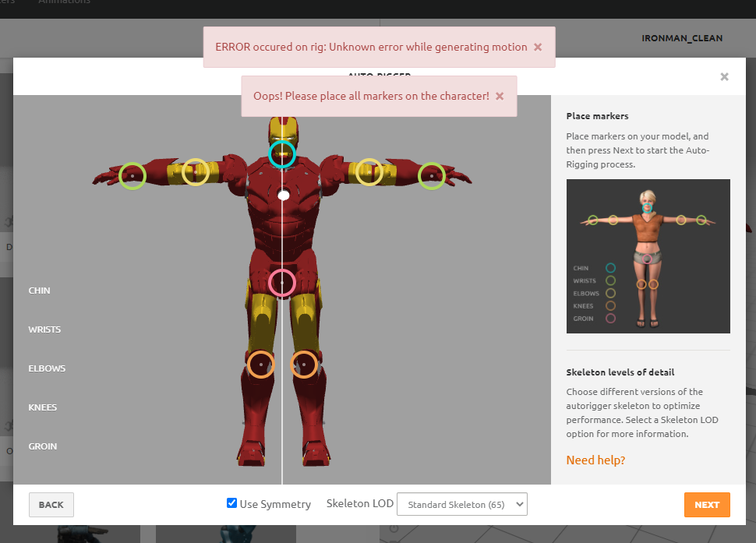The image size is (756, 543).
Task: Click the ELBOWS label in the viewport
Action: [x=47, y=368]
